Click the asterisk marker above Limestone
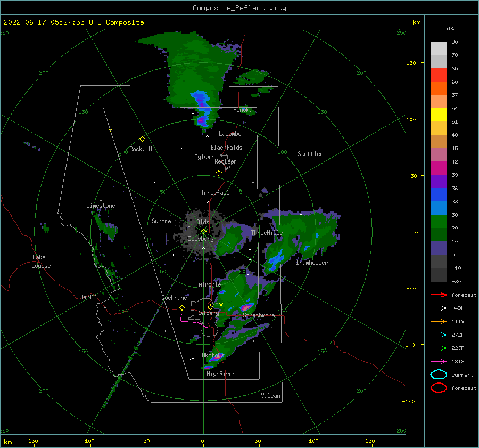The width and height of the screenshot is (479, 448). [x=101, y=201]
